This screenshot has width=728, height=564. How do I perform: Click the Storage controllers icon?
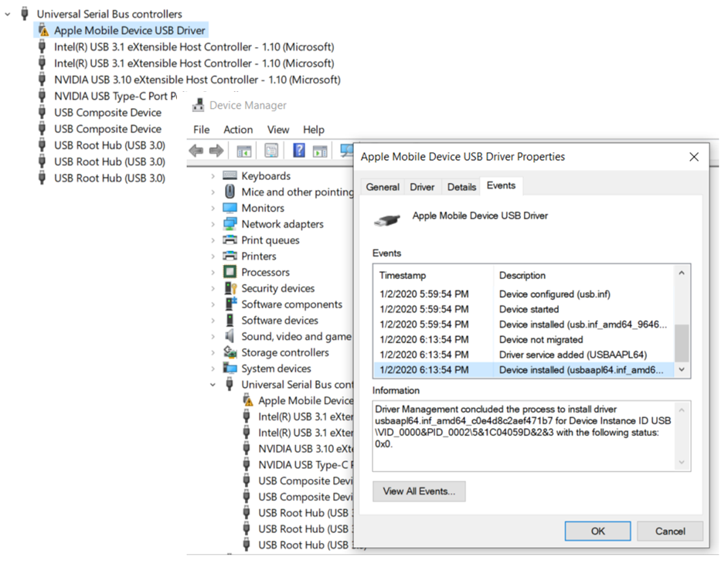(x=230, y=352)
